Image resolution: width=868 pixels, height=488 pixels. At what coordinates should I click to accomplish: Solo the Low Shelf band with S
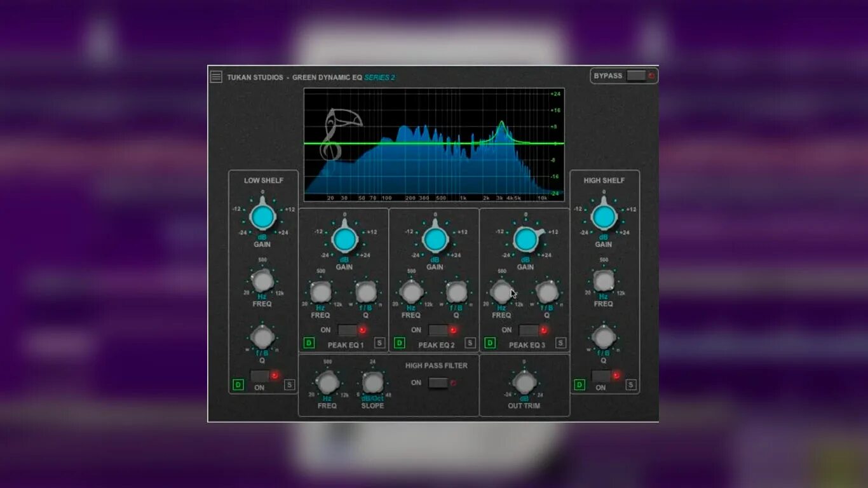(289, 384)
